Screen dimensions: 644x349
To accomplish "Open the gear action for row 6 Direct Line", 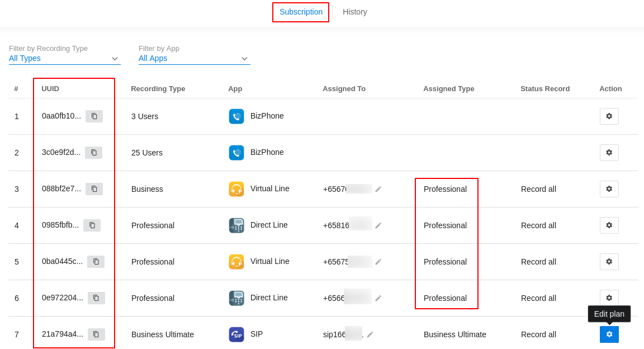I will [x=609, y=297].
